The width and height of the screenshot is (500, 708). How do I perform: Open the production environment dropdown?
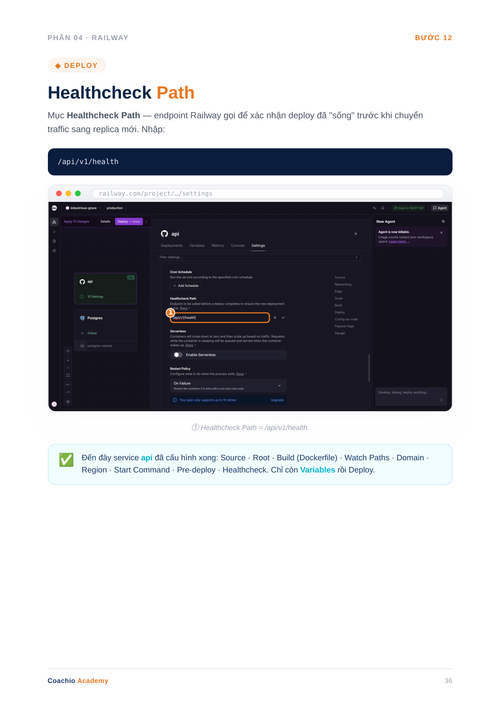point(117,208)
